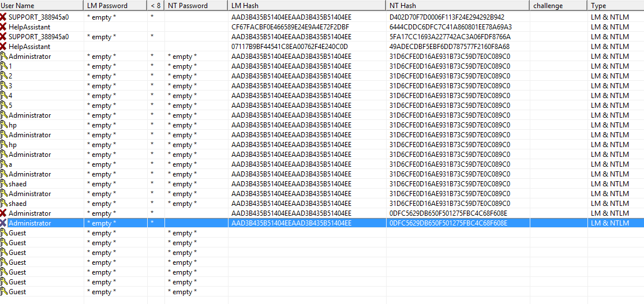The image size is (644, 304).
Task: Click LM hash 07117B9BF44541C8 entry
Action: coord(290,47)
